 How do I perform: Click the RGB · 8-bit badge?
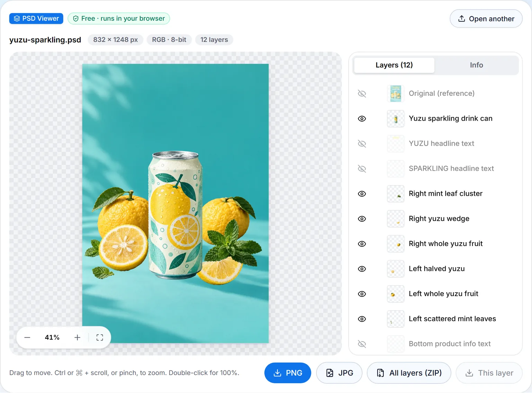169,40
